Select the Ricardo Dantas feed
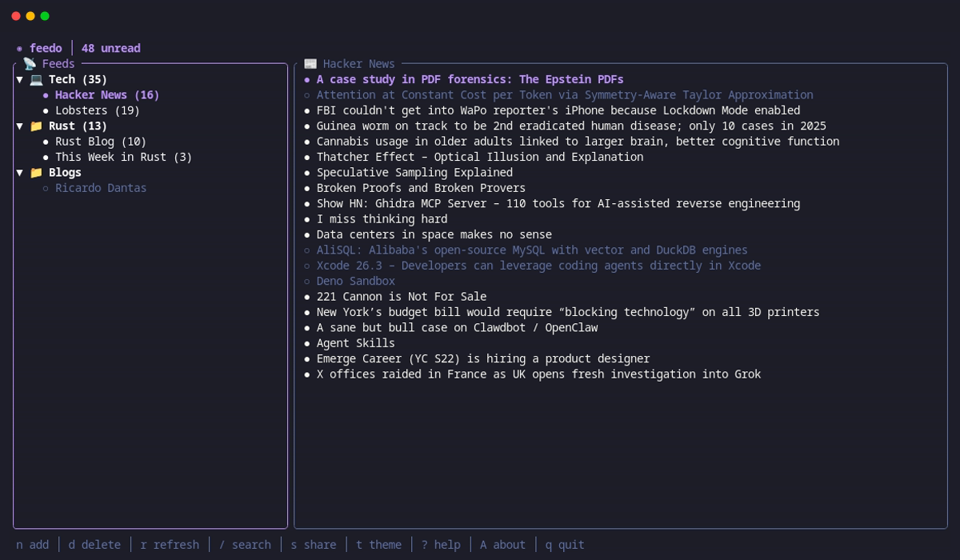960x560 pixels. [100, 188]
